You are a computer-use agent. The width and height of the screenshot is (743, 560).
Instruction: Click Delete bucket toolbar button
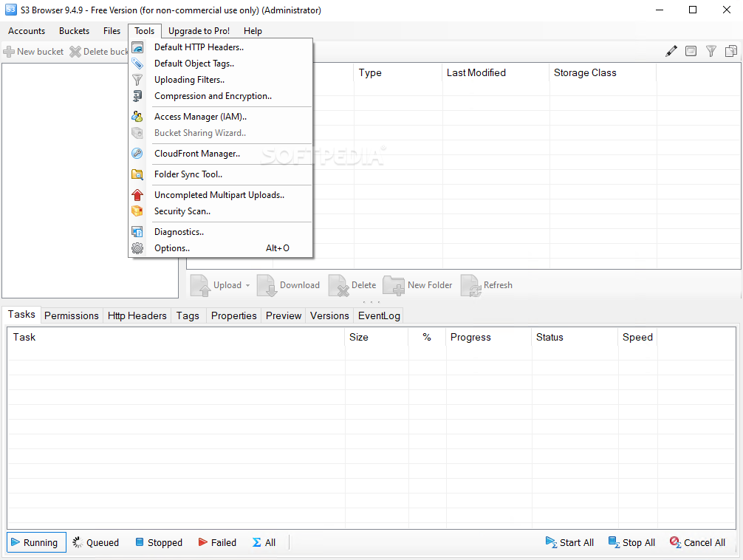point(98,51)
